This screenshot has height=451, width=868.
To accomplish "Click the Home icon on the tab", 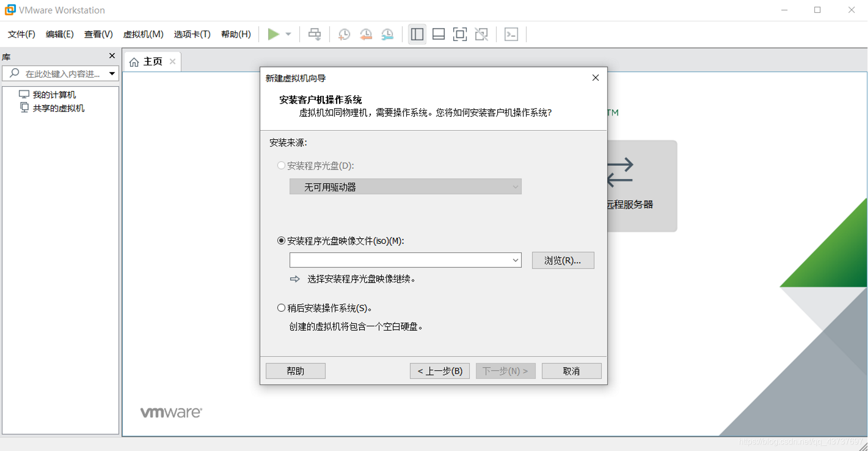I will (x=134, y=62).
